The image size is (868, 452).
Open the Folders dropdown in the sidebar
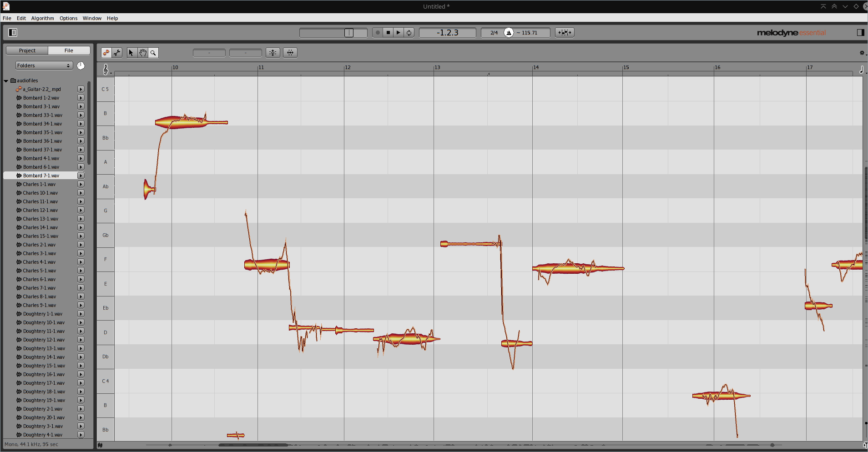click(43, 65)
